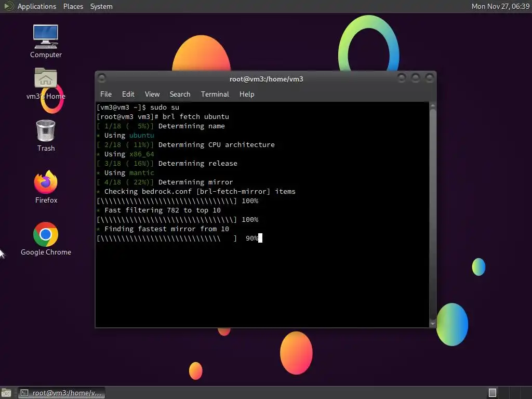Click the 'Using ubuntu' output line
This screenshot has width=532, height=399.
pyautogui.click(x=126, y=136)
